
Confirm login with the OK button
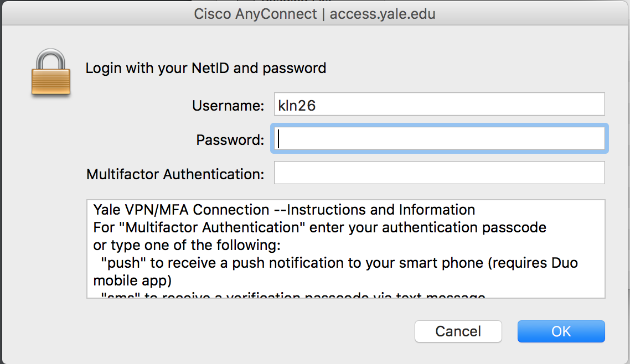[x=561, y=331]
